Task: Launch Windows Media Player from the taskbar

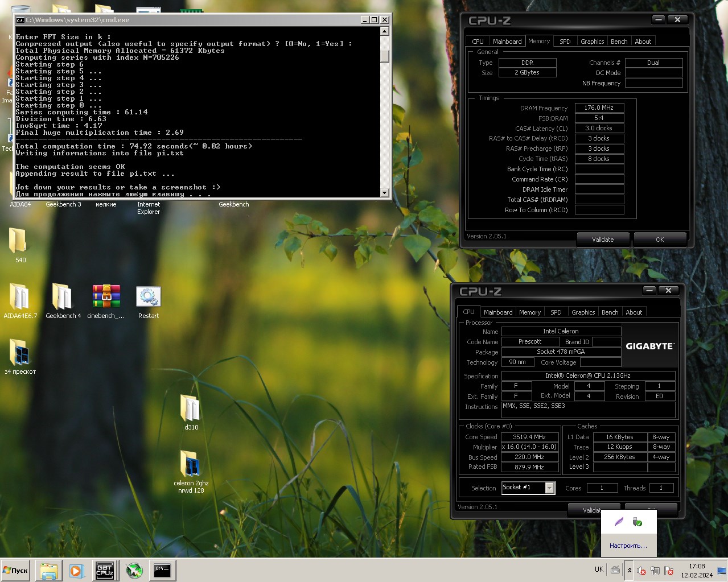Action: (x=76, y=571)
